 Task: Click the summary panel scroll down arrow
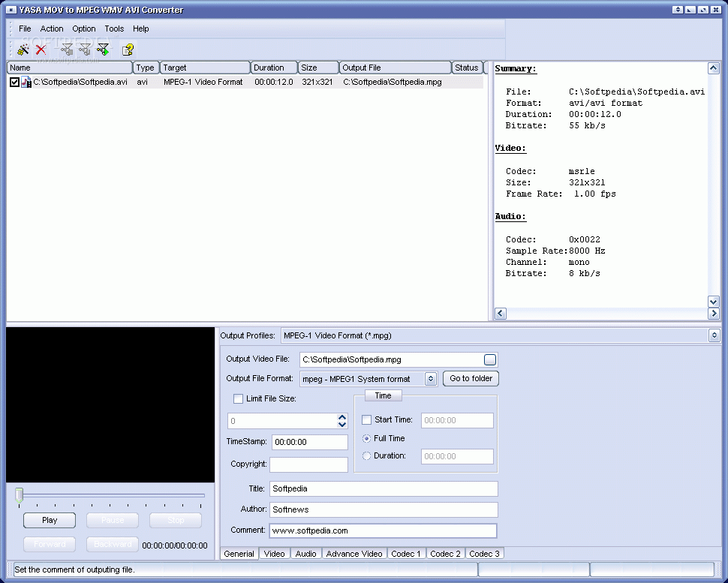(714, 301)
